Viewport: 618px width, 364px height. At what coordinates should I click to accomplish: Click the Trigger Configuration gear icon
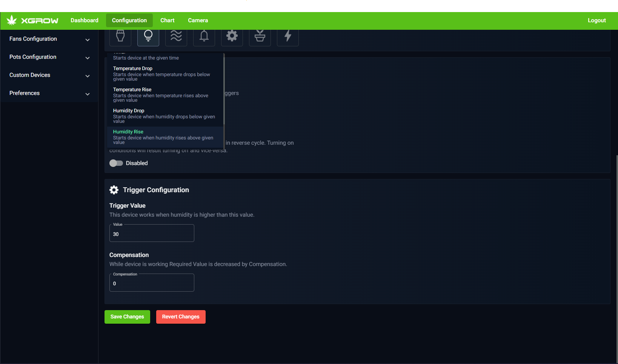click(x=114, y=190)
